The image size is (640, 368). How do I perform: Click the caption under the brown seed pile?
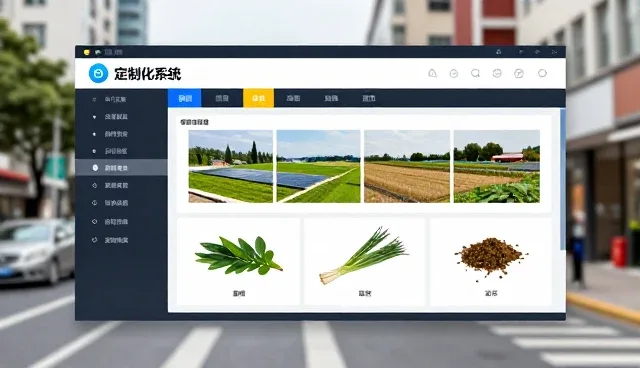491,293
